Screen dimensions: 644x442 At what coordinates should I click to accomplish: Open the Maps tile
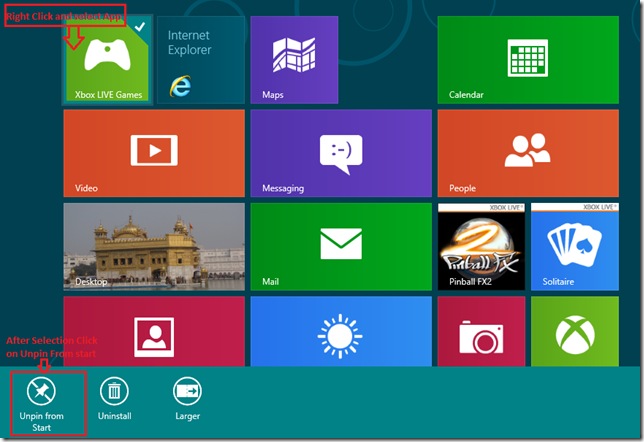(x=294, y=60)
